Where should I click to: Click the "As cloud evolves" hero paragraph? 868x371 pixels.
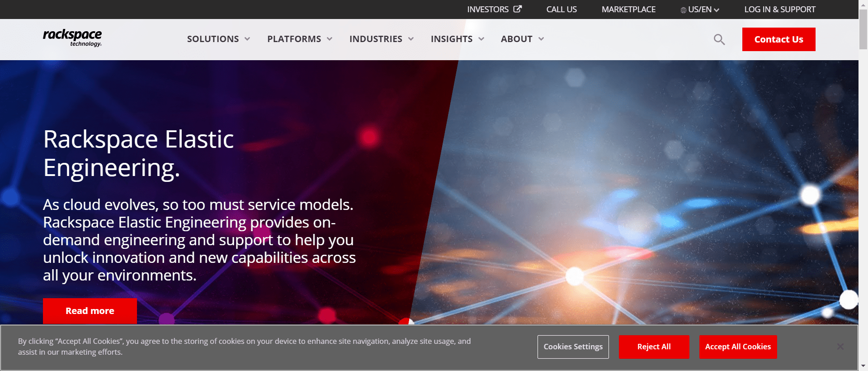tap(199, 240)
